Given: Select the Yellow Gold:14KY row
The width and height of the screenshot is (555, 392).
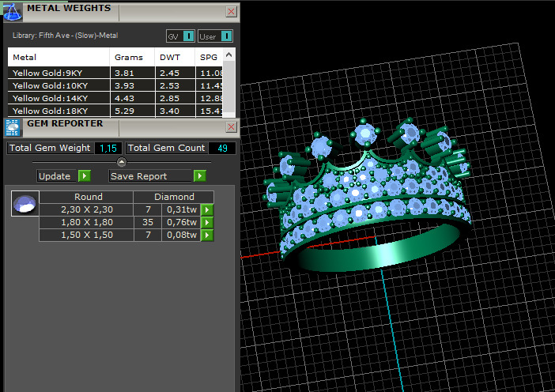Looking at the screenshot, I should (115, 98).
